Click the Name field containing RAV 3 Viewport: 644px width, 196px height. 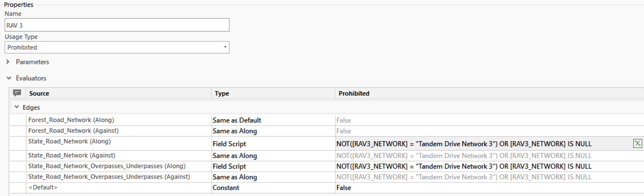pos(117,25)
